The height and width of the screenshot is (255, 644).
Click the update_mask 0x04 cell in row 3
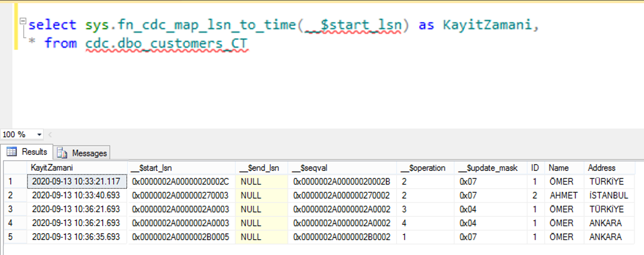[491, 209]
